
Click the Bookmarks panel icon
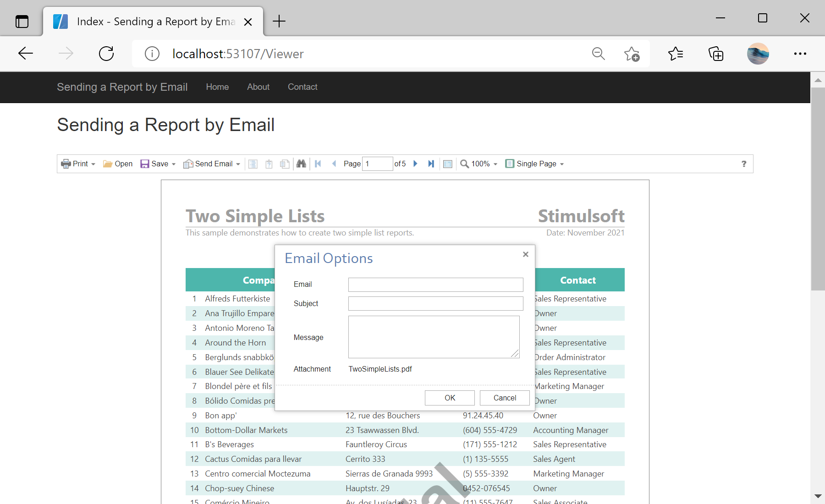click(x=253, y=164)
